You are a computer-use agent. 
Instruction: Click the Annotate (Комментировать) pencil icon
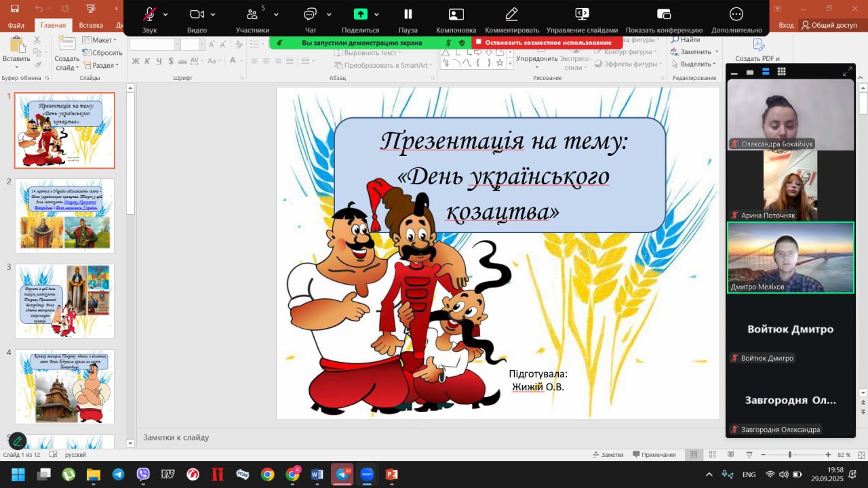tap(511, 15)
